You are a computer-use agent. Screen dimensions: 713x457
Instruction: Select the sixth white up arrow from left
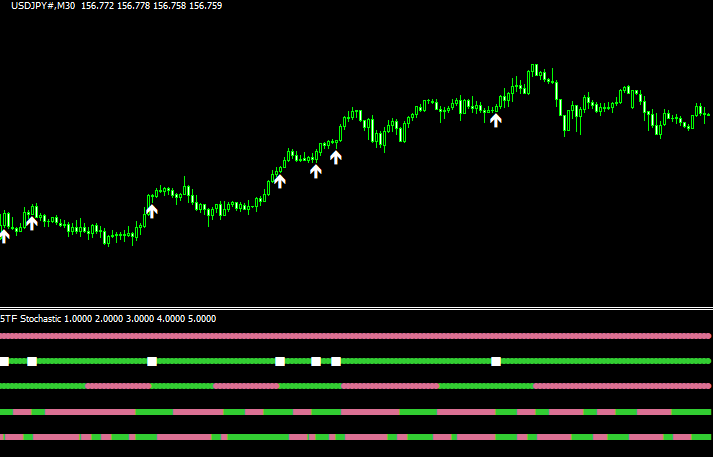pos(336,156)
